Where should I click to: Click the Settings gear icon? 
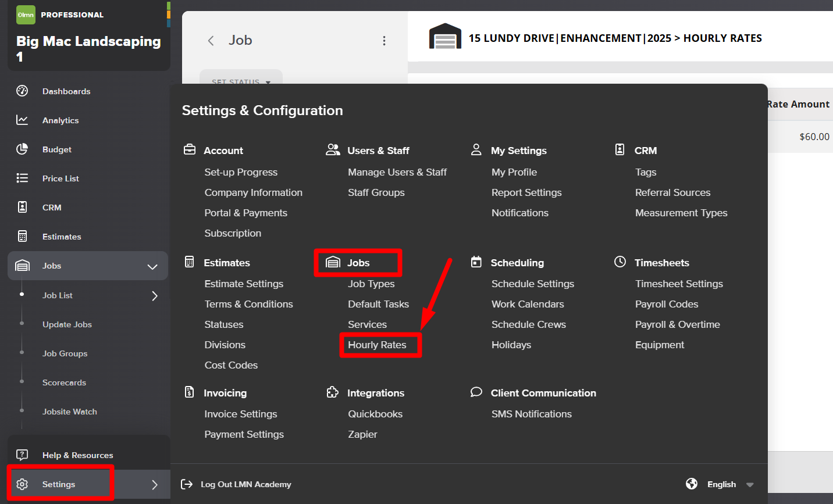click(22, 484)
